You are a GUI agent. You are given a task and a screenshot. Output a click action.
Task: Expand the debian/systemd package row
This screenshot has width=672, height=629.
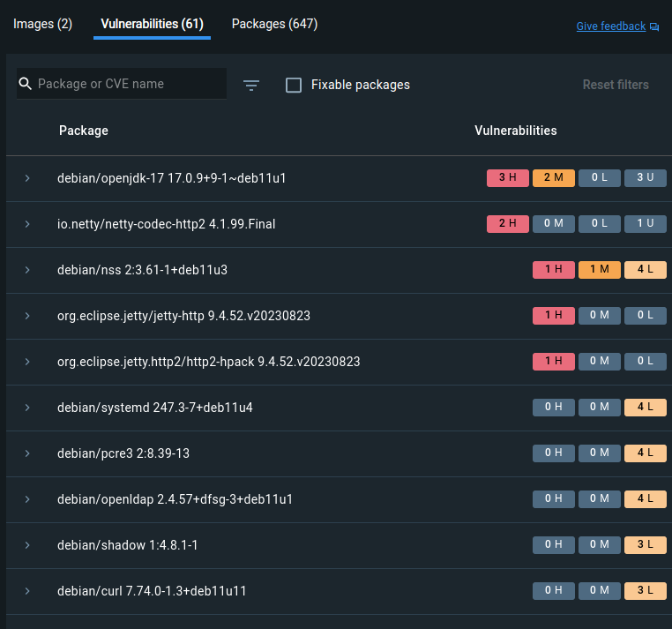click(27, 408)
